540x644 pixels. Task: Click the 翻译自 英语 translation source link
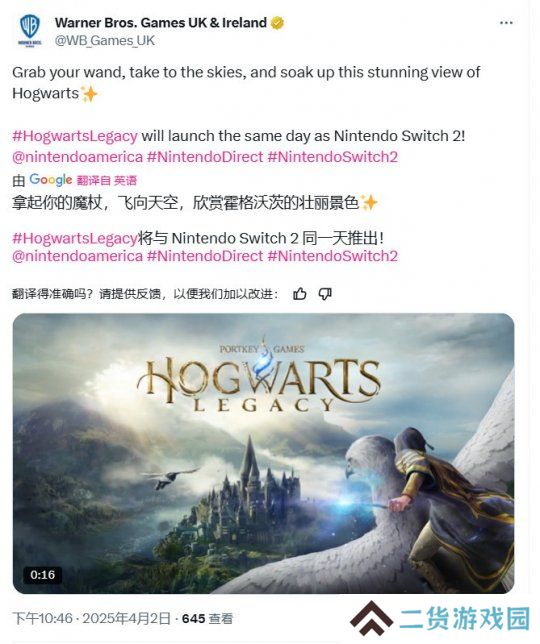click(x=107, y=180)
